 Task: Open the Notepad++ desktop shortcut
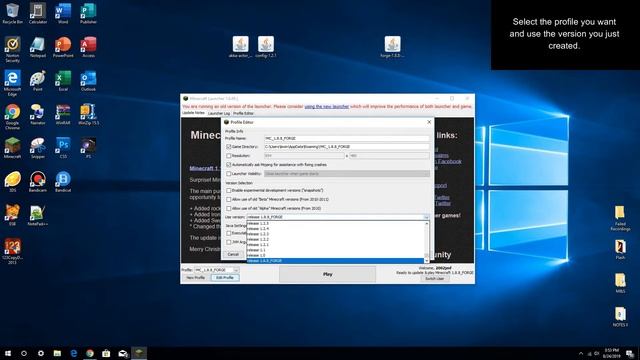(x=38, y=216)
